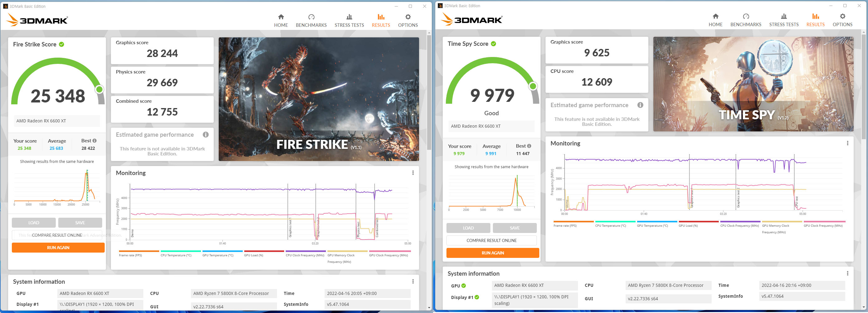The width and height of the screenshot is (868, 313).
Task: Click RUN AGAIN in Time Spy window
Action: click(x=493, y=253)
